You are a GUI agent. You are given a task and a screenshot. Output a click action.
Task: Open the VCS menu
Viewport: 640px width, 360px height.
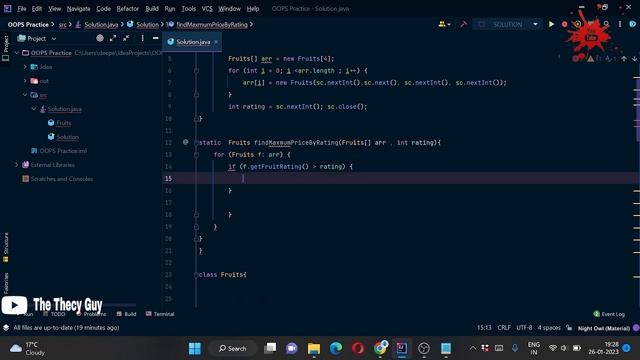(207, 9)
